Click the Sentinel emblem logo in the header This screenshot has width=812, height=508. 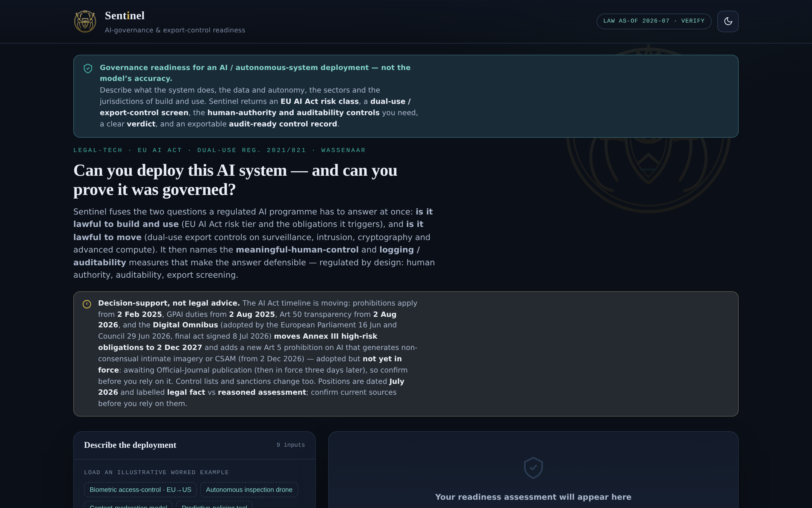point(85,21)
